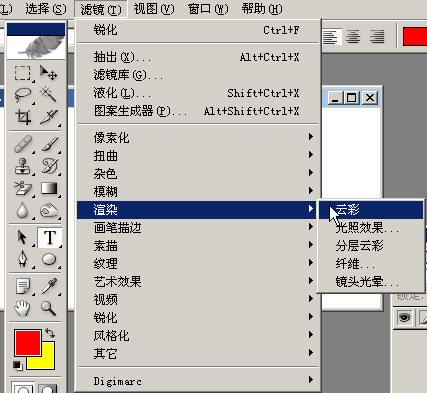
Task: Select the Type tool
Action: [49, 237]
